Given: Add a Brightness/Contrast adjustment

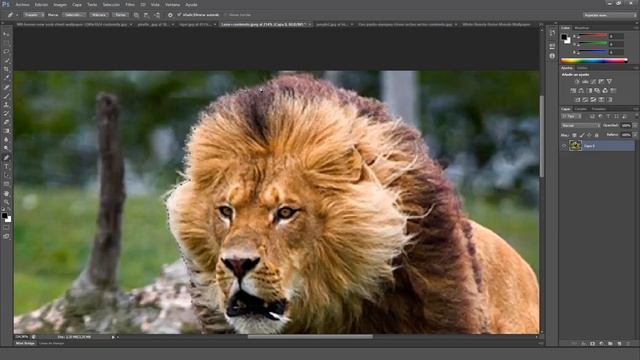Looking at the screenshot, I should click(577, 82).
